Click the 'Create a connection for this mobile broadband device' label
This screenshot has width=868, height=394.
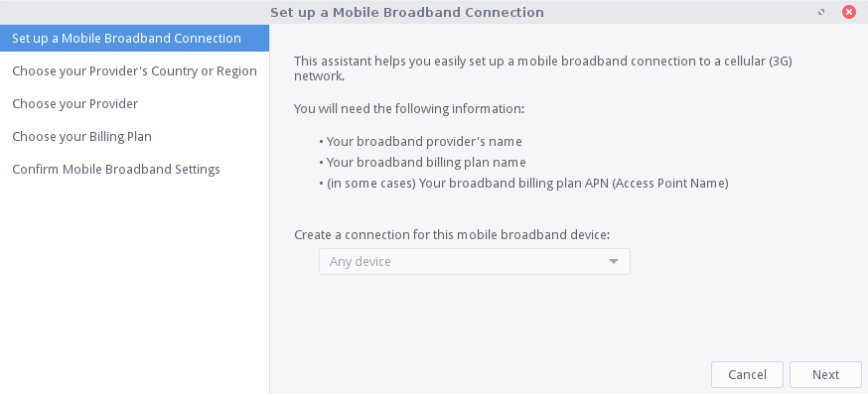[452, 234]
